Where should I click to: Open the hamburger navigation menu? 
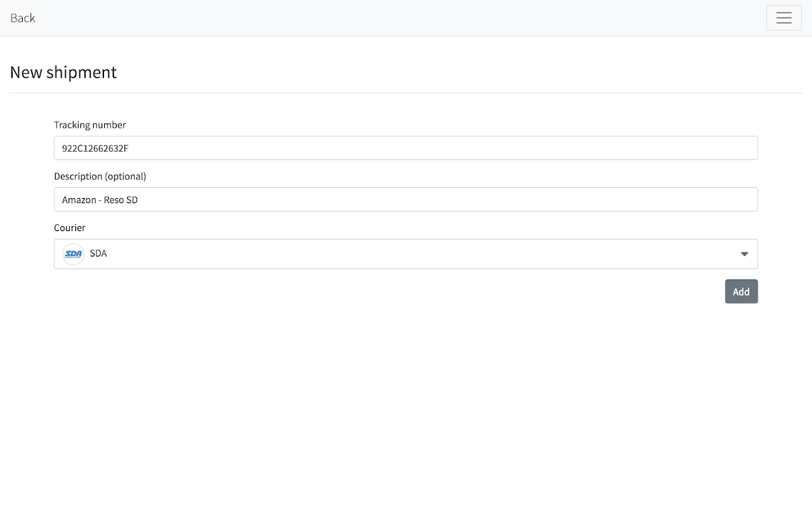pyautogui.click(x=783, y=18)
